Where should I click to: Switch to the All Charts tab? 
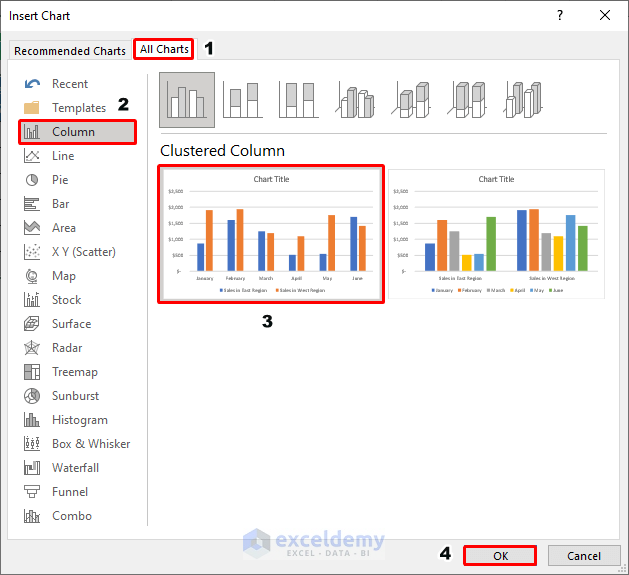164,49
